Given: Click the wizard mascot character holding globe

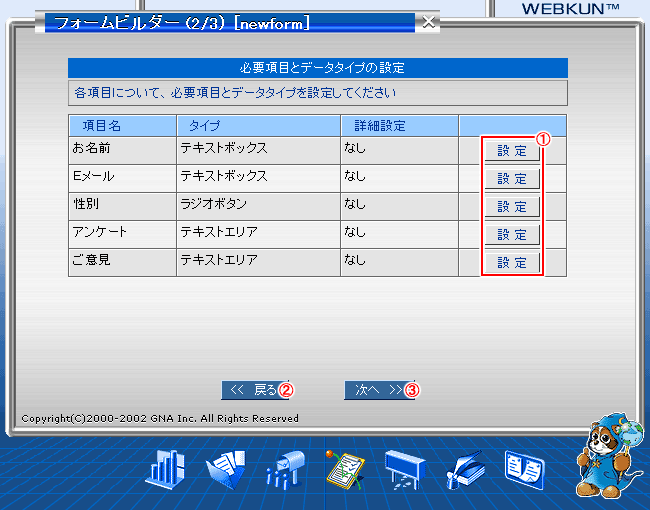Looking at the screenshot, I should 605,455.
